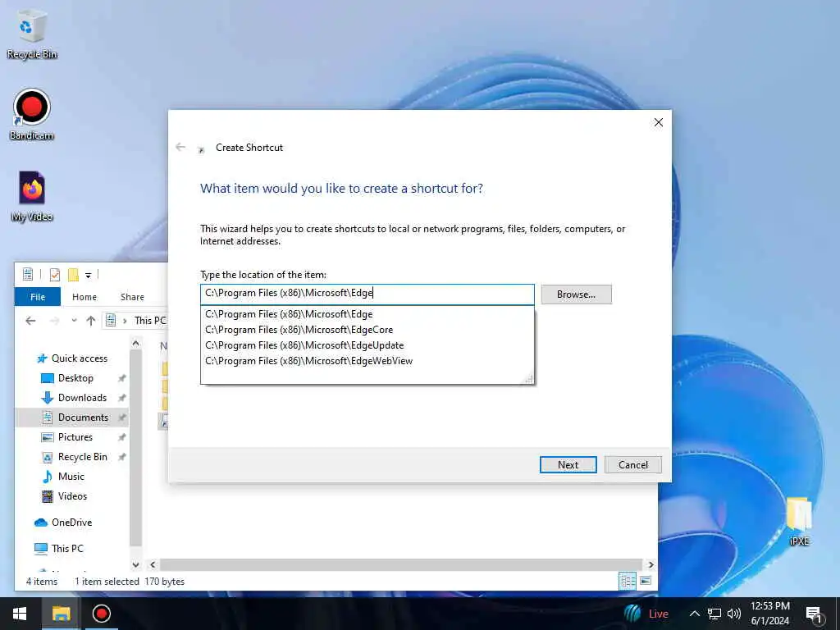Click the taskbar clock showing 12:53 PM
The height and width of the screenshot is (630, 840).
769,614
